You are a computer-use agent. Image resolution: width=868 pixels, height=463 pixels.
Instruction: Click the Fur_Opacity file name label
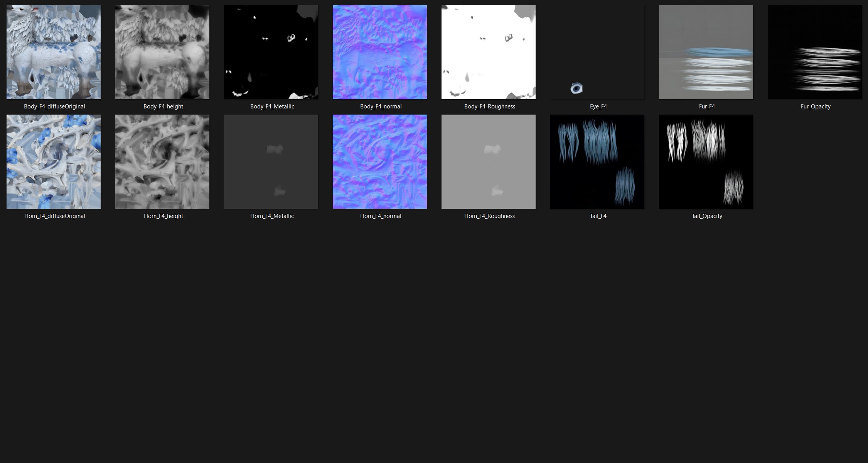[816, 106]
